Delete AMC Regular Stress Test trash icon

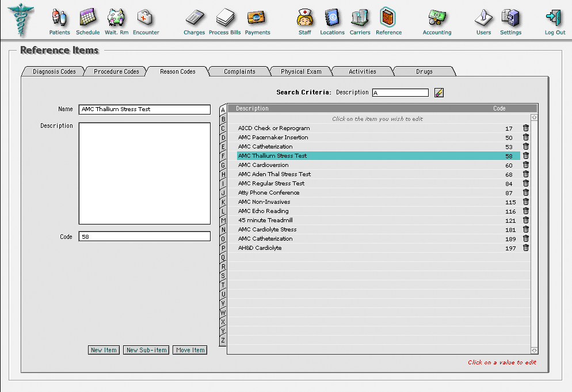(525, 183)
